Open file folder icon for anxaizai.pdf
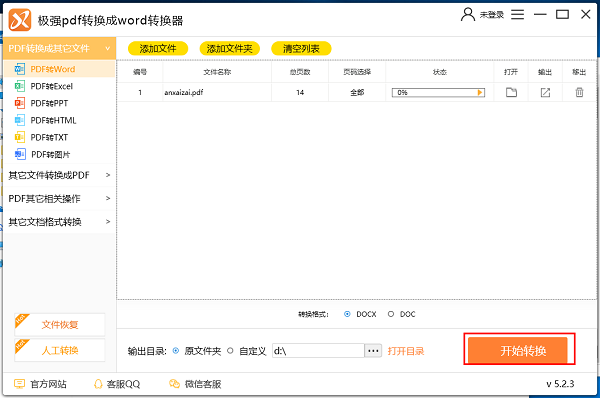Image resolution: width=600 pixels, height=398 pixels. (x=511, y=92)
